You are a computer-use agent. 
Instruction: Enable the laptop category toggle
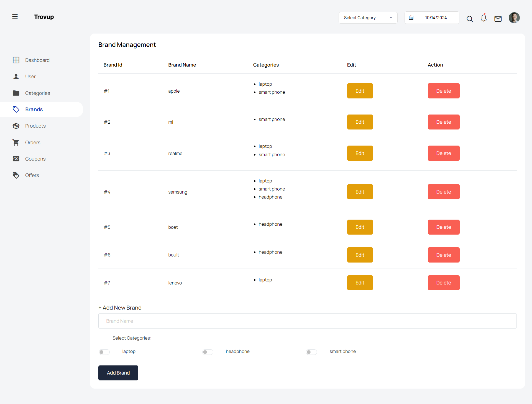[104, 352]
